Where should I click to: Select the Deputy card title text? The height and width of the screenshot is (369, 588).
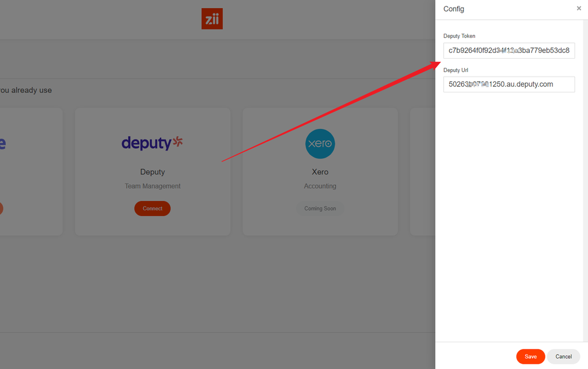152,172
